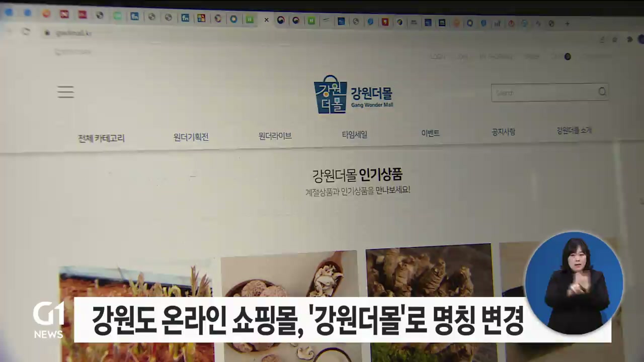Screen dimensions: 644x362
Task: Open 강원더몰 소개 page
Action: 574,131
